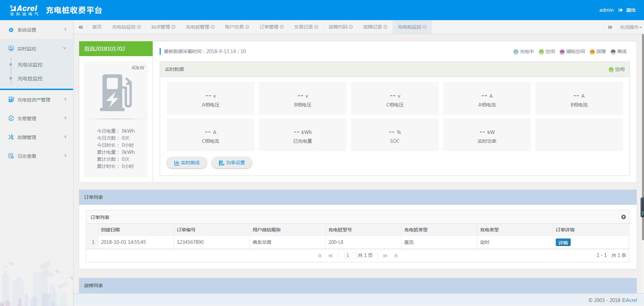Image resolution: width=644 pixels, height=306 pixels.
Task: Collapse the 实时监控 sidebar menu
Action: [65, 48]
